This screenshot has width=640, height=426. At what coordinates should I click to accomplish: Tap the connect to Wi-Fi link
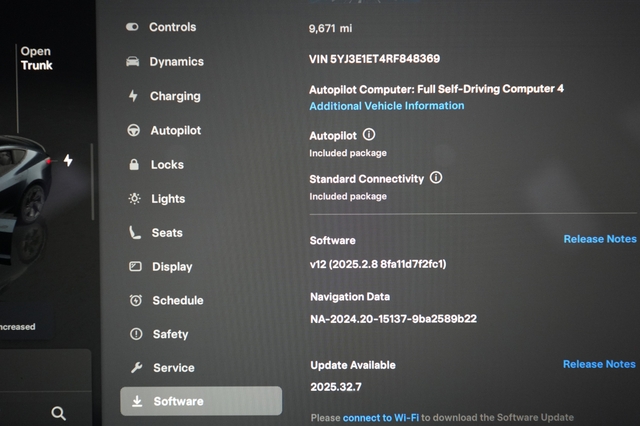(381, 417)
